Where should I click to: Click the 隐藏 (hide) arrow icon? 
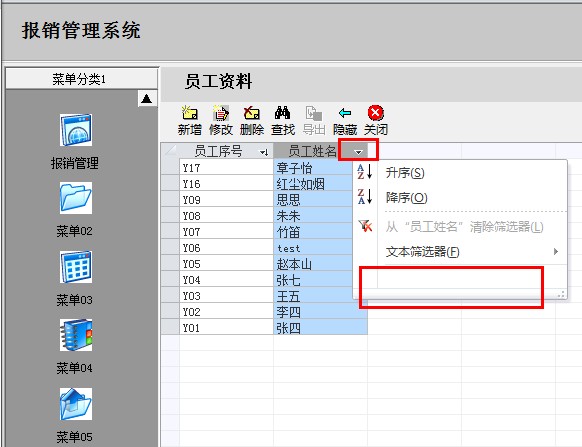345,113
